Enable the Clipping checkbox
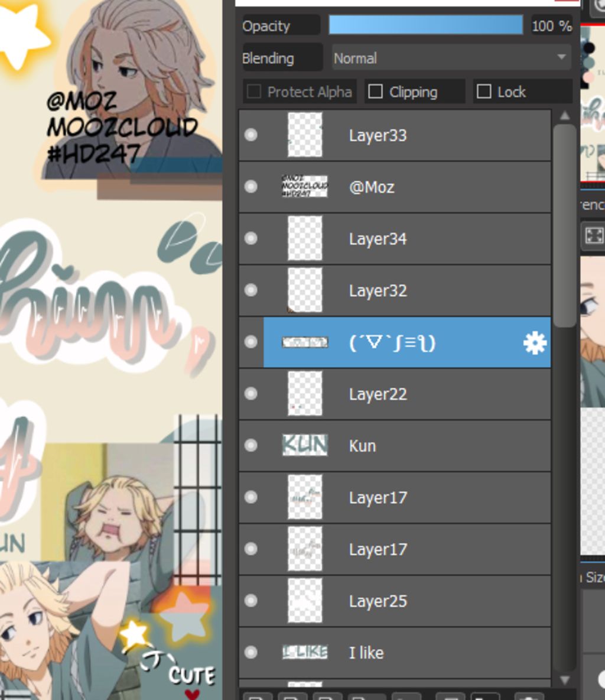This screenshot has height=700, width=605. pyautogui.click(x=375, y=92)
